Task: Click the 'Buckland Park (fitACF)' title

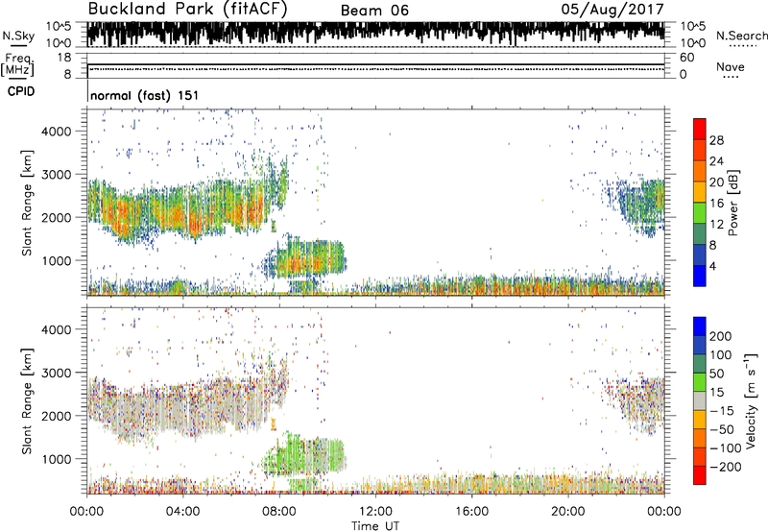Action: pos(187,10)
